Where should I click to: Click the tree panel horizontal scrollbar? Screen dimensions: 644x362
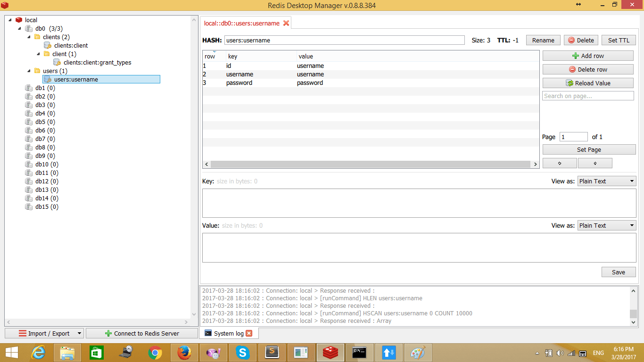point(98,322)
